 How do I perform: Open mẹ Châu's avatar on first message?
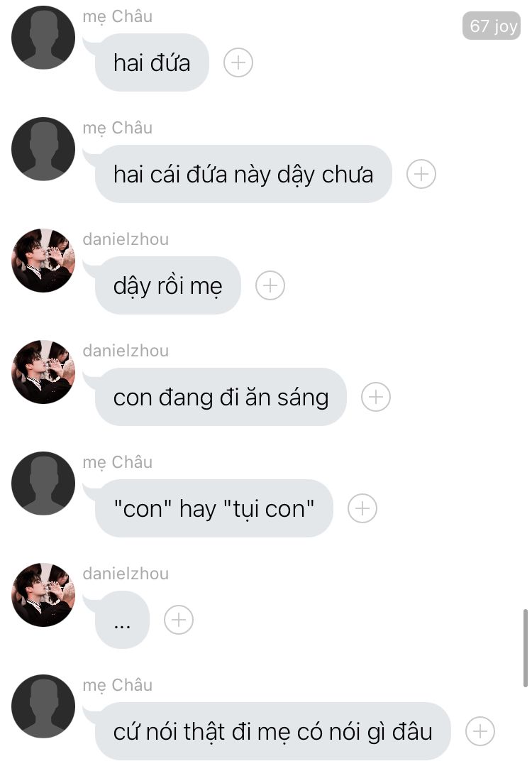click(43, 38)
